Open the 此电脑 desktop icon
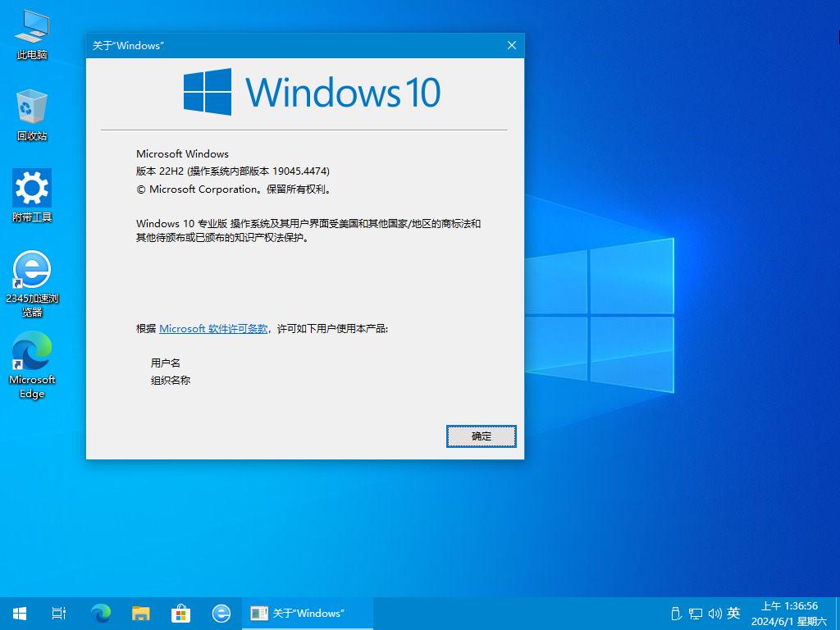The width and height of the screenshot is (840, 630). click(x=32, y=34)
